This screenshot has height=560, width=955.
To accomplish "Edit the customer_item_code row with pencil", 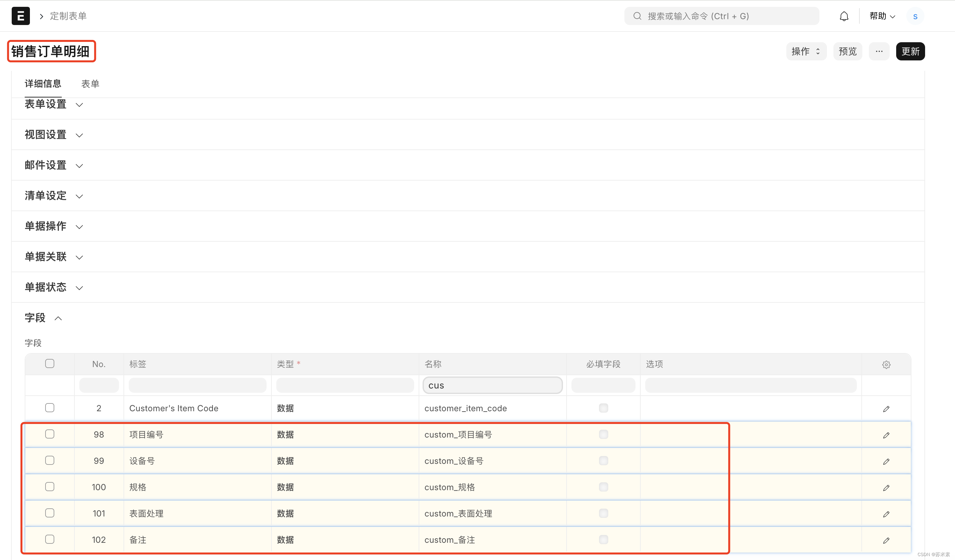I will tap(886, 409).
